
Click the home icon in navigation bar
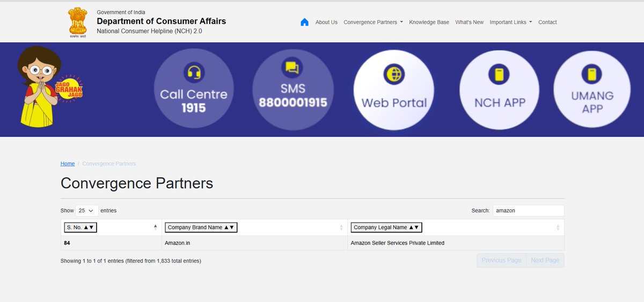coord(304,22)
